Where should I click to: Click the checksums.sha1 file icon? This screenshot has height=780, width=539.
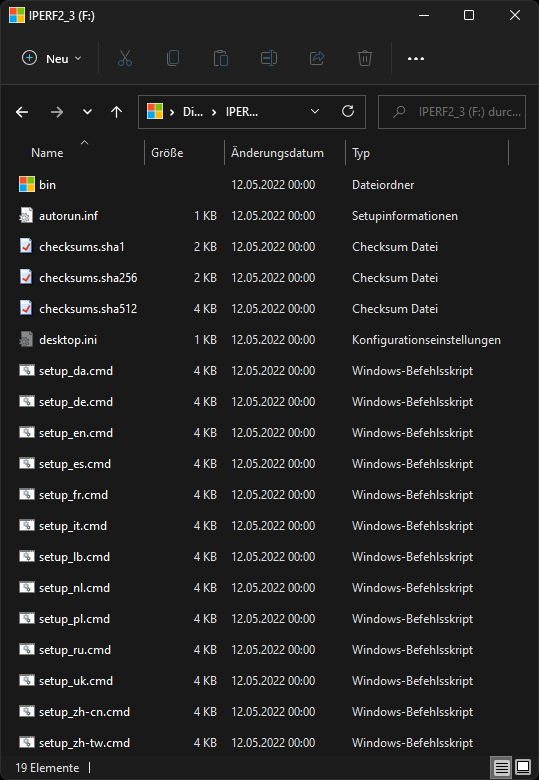click(26, 246)
